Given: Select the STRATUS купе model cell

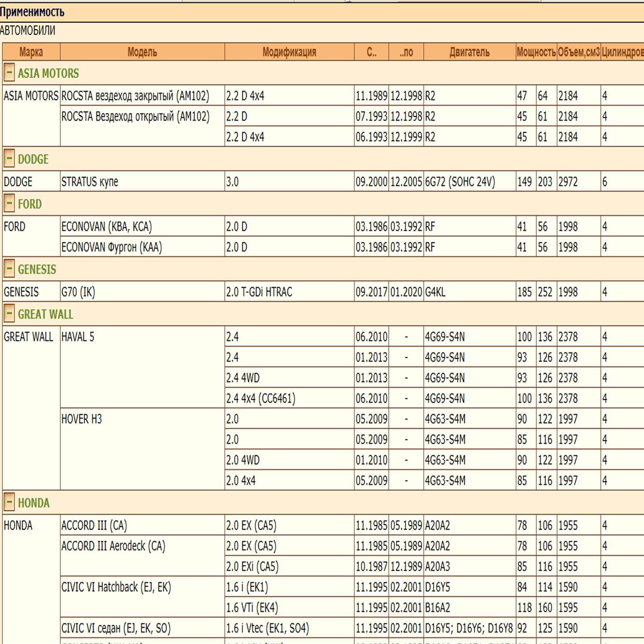Looking at the screenshot, I should click(90, 182).
